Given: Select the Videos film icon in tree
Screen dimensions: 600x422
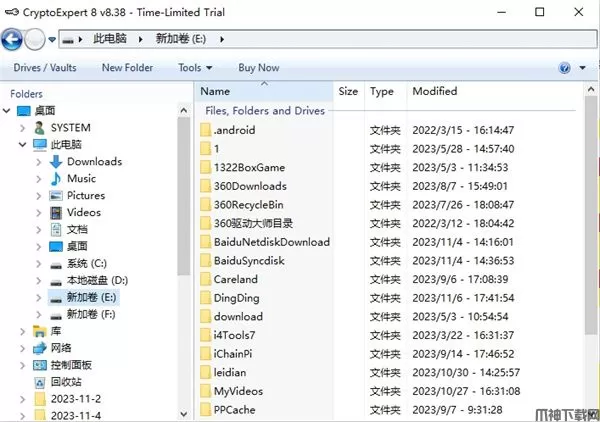Looking at the screenshot, I should (x=56, y=213).
